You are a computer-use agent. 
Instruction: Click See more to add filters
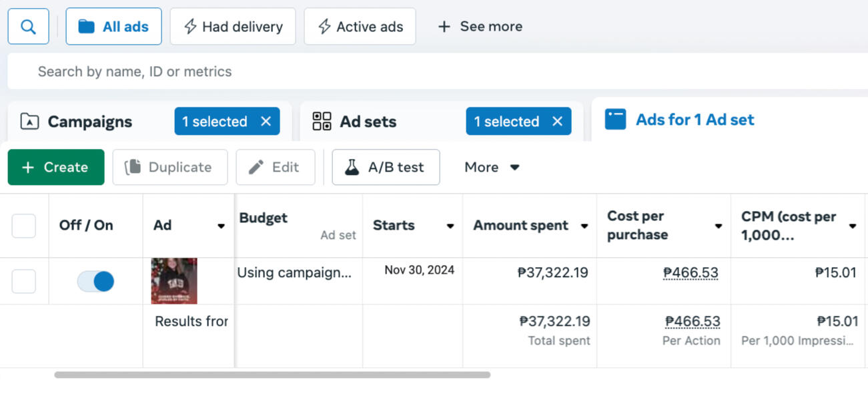tap(480, 27)
